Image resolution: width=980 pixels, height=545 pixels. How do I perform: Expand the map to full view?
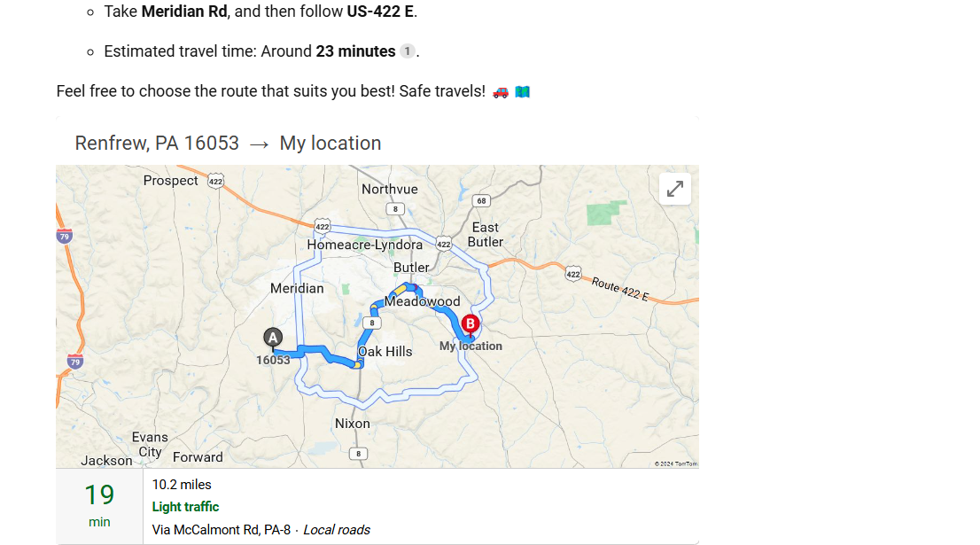[675, 189]
